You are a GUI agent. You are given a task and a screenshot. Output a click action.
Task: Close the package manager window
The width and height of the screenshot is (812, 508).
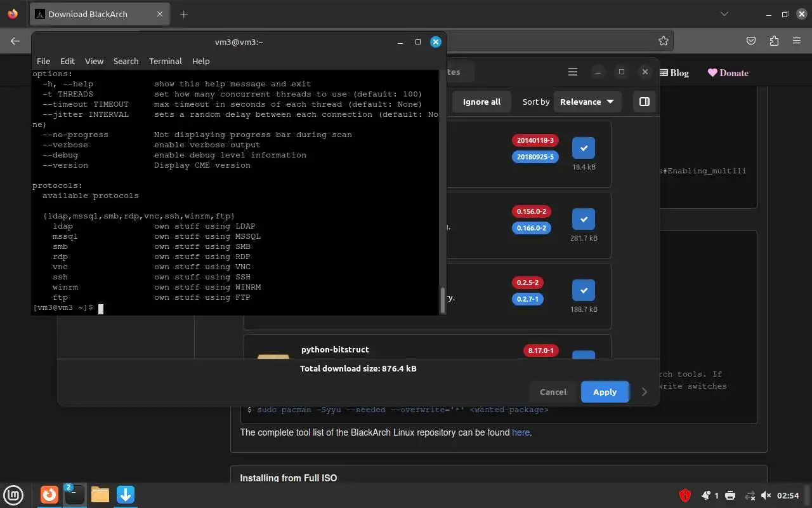[x=645, y=72]
